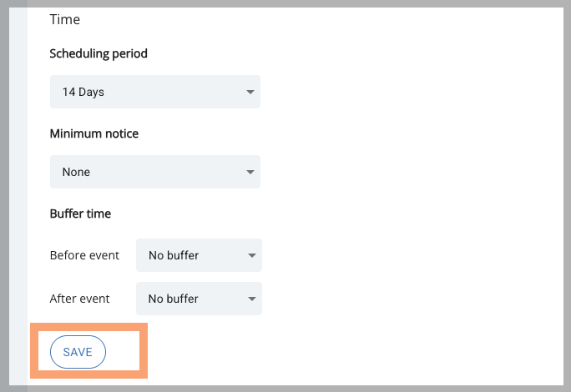Click the caret arrow of After event selector
The height and width of the screenshot is (392, 571).
(x=251, y=299)
